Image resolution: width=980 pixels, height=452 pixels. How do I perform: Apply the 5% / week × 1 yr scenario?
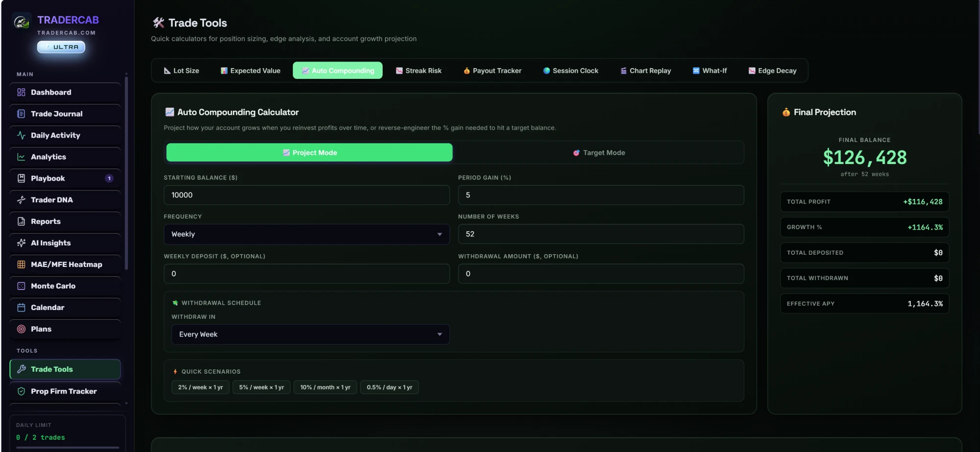tap(261, 387)
